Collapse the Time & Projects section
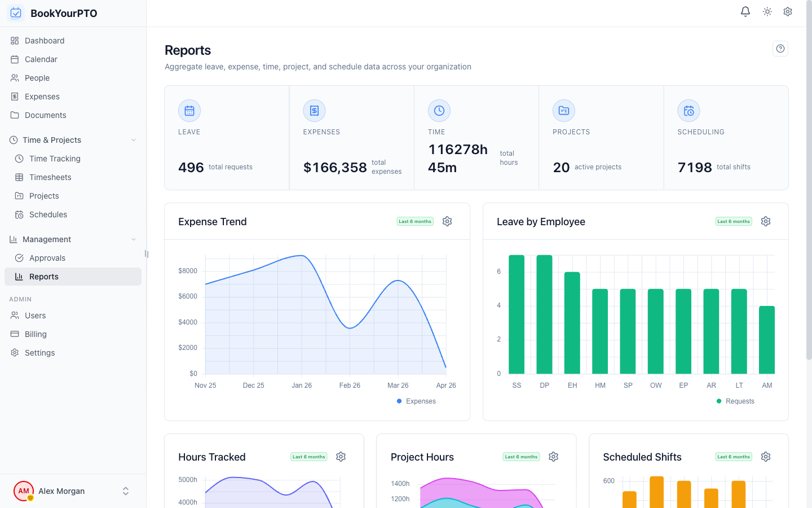 coord(133,139)
